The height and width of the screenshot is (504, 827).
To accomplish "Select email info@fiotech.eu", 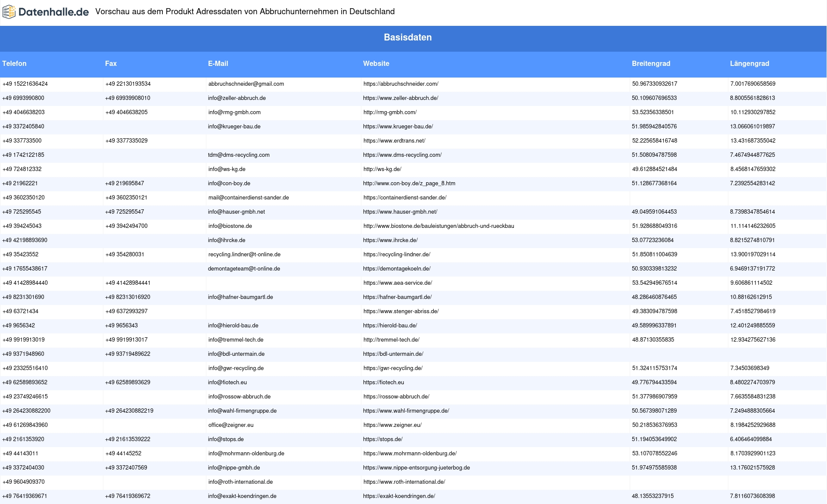I will (227, 383).
